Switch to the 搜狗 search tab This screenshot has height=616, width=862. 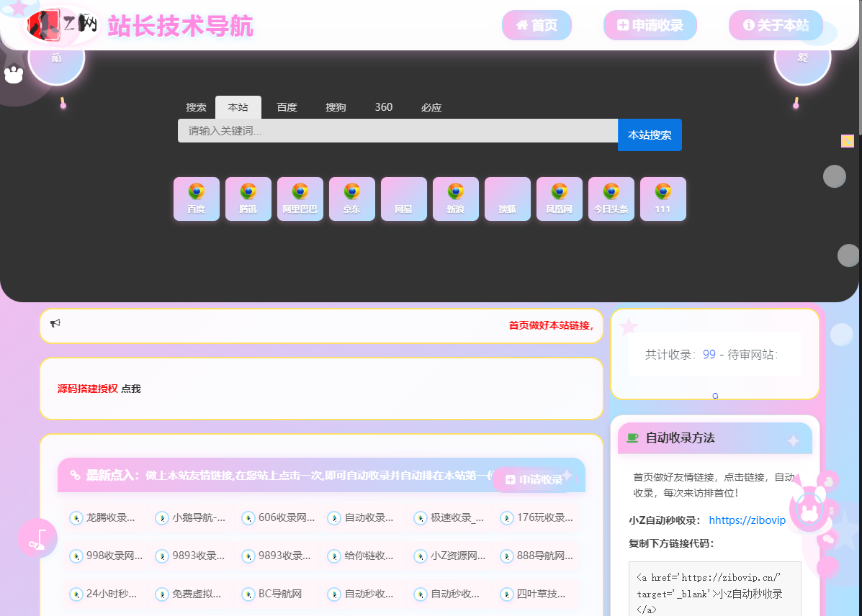click(x=336, y=107)
